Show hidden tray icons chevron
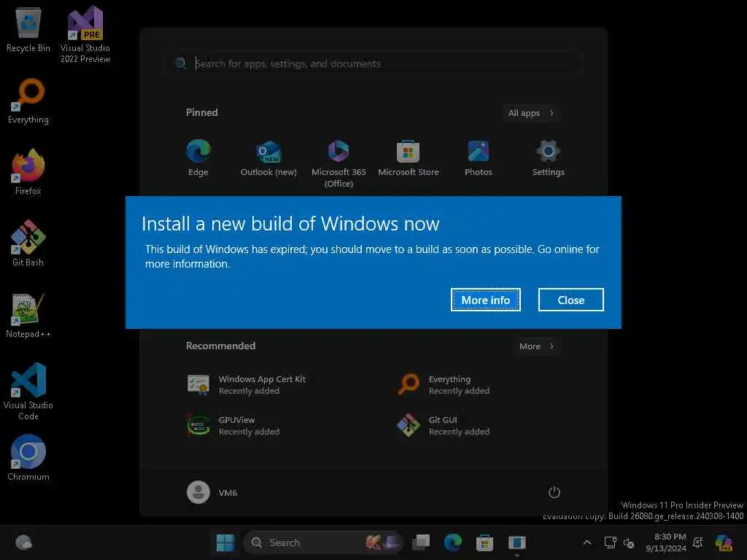Image resolution: width=747 pixels, height=560 pixels. [x=587, y=542]
